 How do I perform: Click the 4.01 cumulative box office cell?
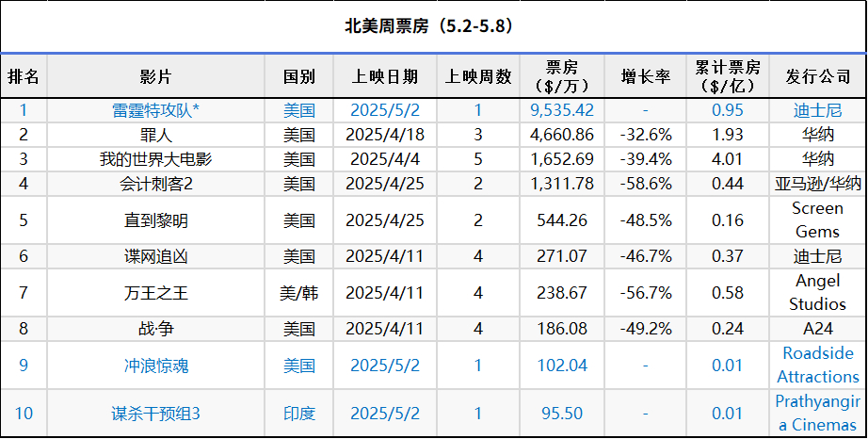(728, 159)
